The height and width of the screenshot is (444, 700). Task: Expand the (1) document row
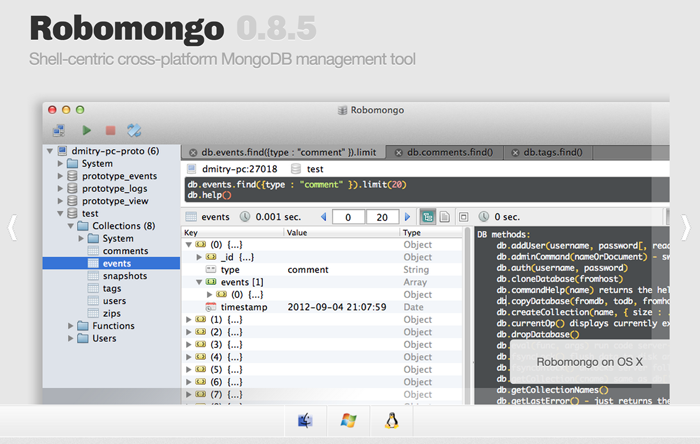[x=188, y=320]
